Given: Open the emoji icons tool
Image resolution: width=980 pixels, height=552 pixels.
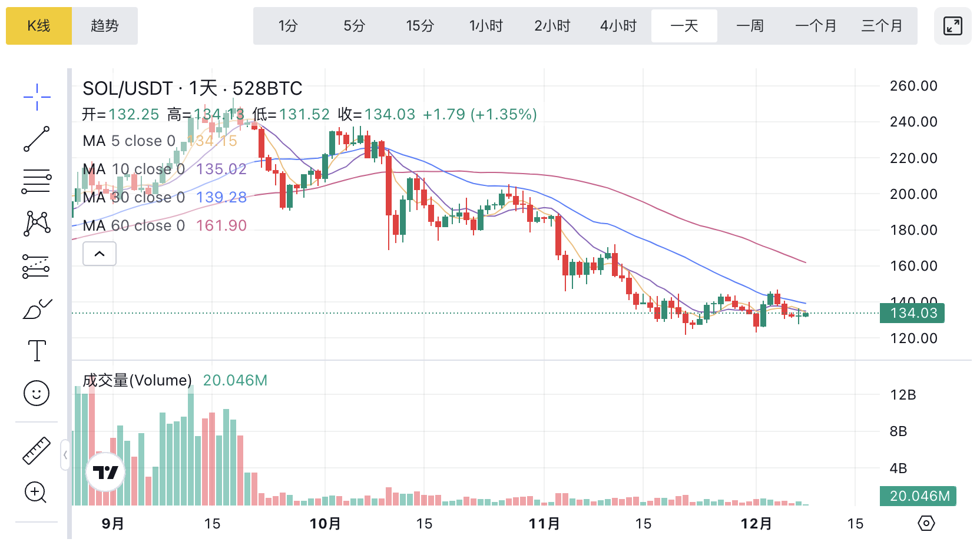Looking at the screenshot, I should (37, 393).
